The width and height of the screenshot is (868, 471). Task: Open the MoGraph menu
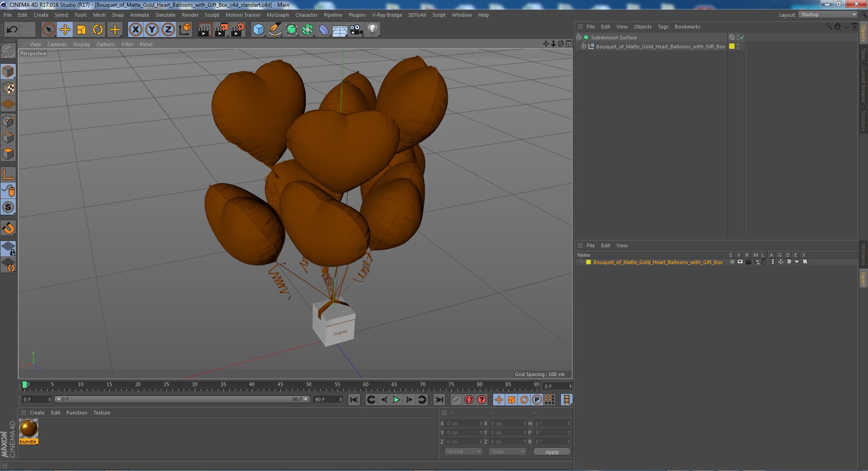point(278,15)
